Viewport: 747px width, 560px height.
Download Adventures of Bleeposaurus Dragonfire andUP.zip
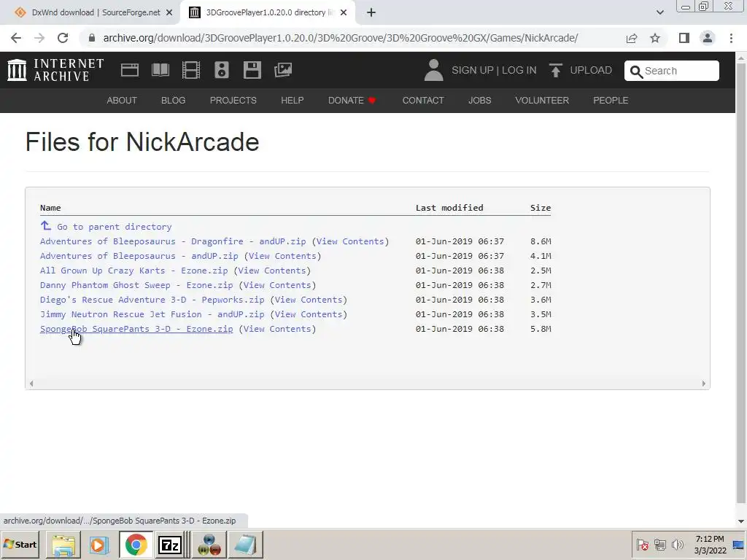tap(173, 241)
